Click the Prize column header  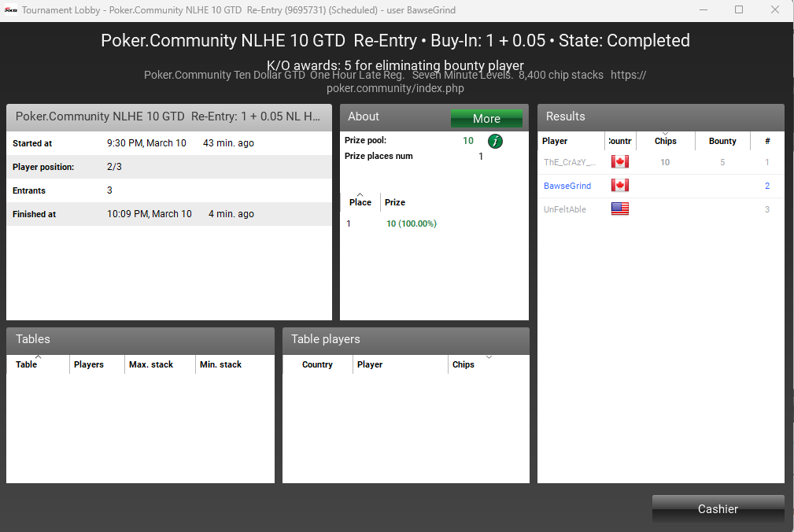coord(395,202)
